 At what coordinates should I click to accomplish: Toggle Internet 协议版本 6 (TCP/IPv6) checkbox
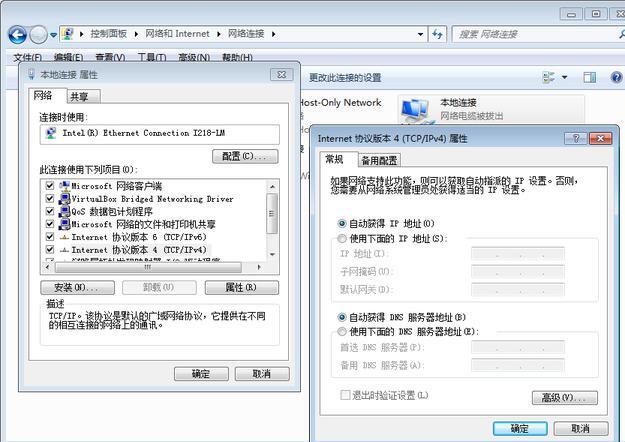tap(49, 236)
